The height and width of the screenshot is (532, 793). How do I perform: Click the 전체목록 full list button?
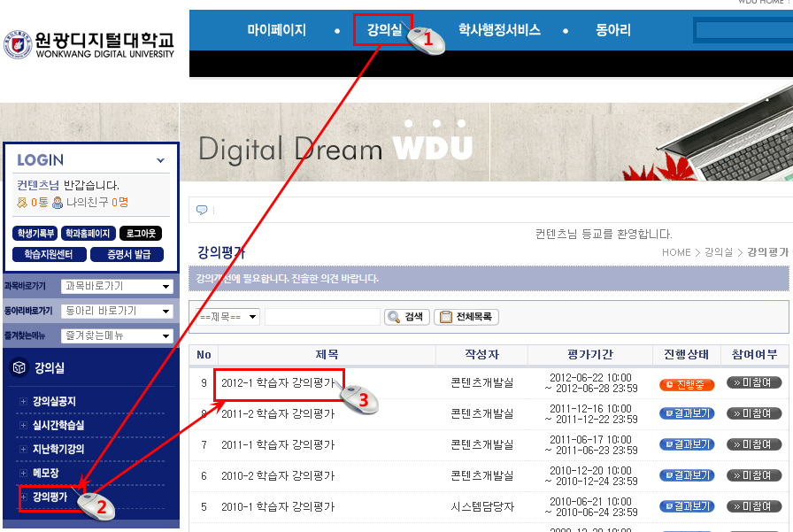point(466,317)
